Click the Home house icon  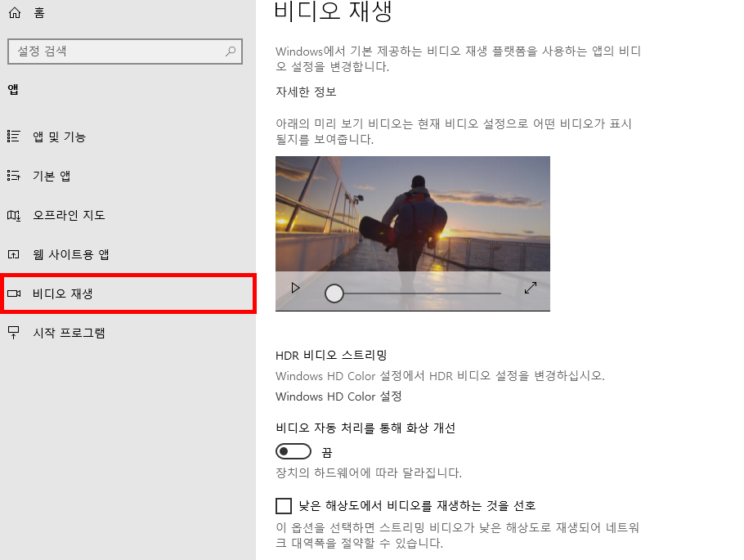15,13
